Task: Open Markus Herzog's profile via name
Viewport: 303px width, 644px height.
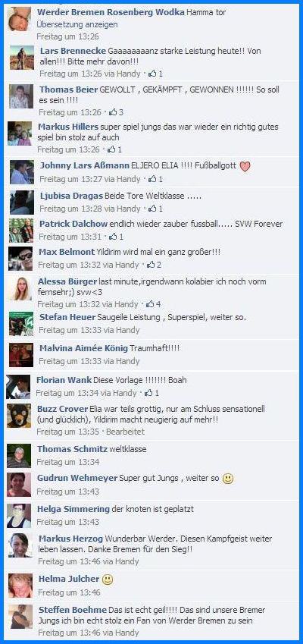Action: (71, 538)
